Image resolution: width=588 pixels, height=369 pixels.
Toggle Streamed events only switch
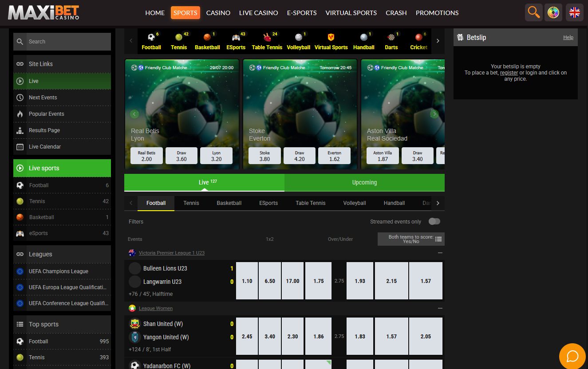pyautogui.click(x=434, y=221)
